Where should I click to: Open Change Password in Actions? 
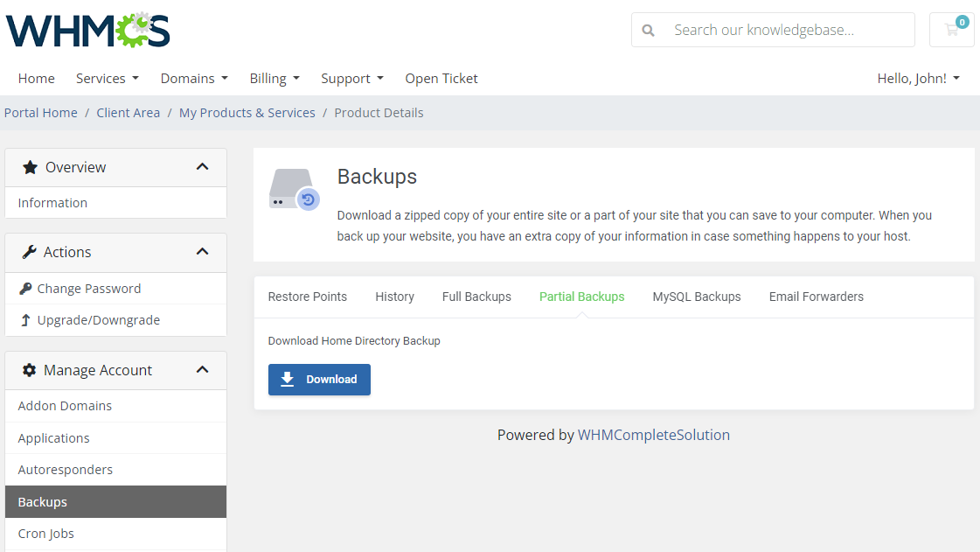pyautogui.click(x=115, y=288)
